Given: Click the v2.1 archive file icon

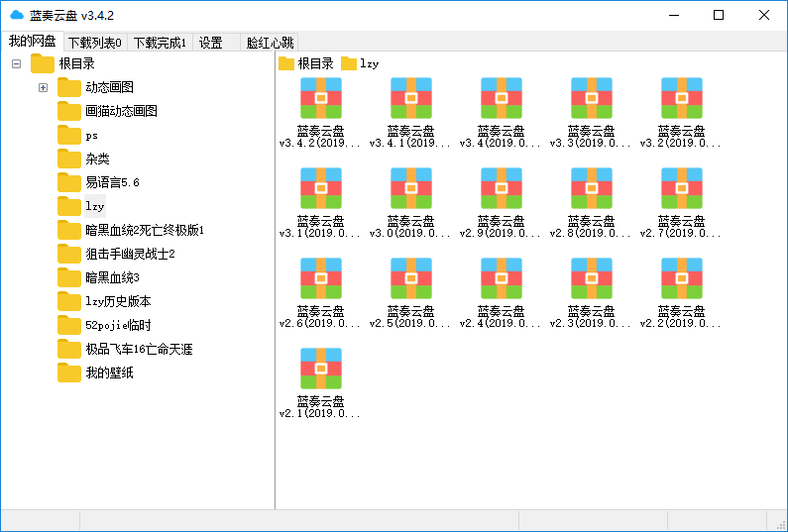Looking at the screenshot, I should pos(320,369).
